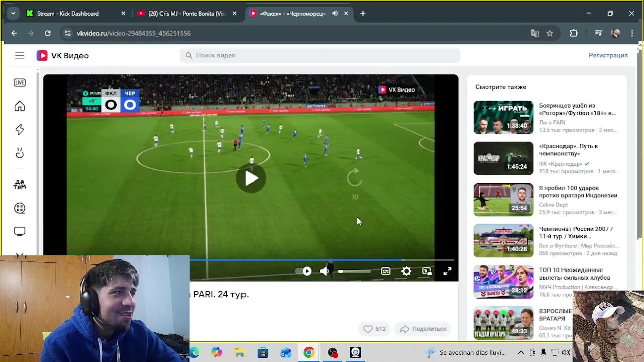Open Outlook from the taskbar
Image resolution: width=644 pixels, height=362 pixels.
point(286,353)
